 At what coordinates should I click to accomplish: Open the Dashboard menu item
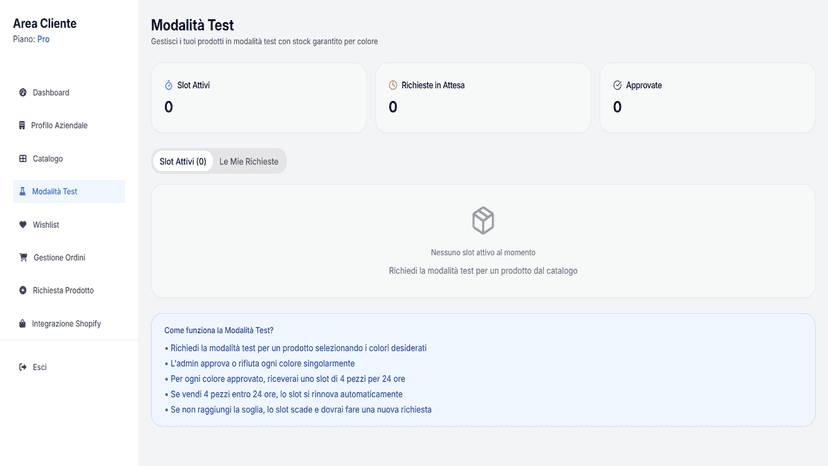pos(69,92)
